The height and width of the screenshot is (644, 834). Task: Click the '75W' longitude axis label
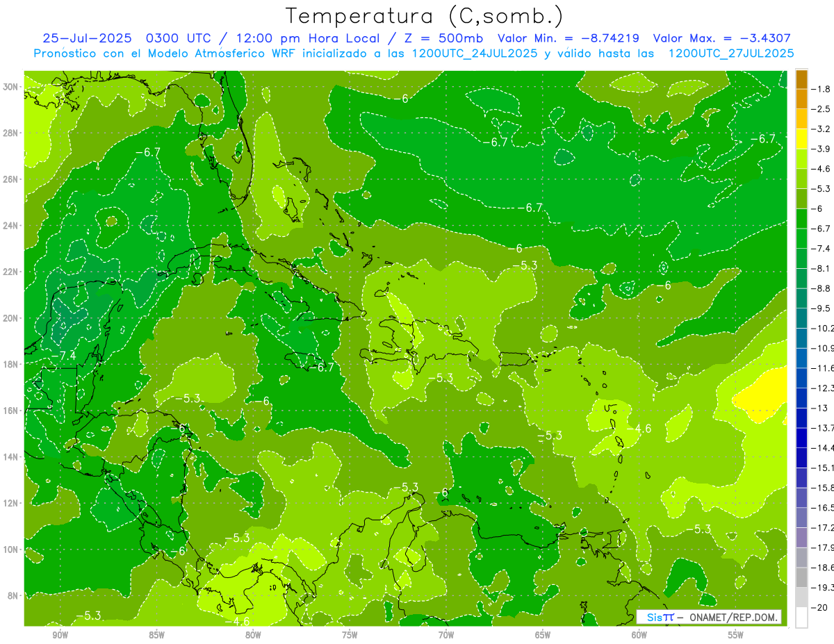[x=350, y=635]
